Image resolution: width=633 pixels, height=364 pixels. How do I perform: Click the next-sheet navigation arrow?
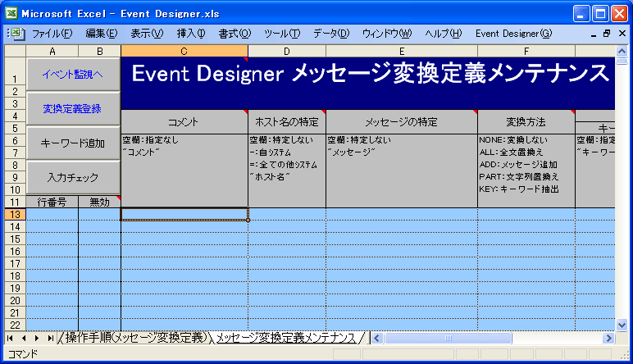click(x=38, y=338)
